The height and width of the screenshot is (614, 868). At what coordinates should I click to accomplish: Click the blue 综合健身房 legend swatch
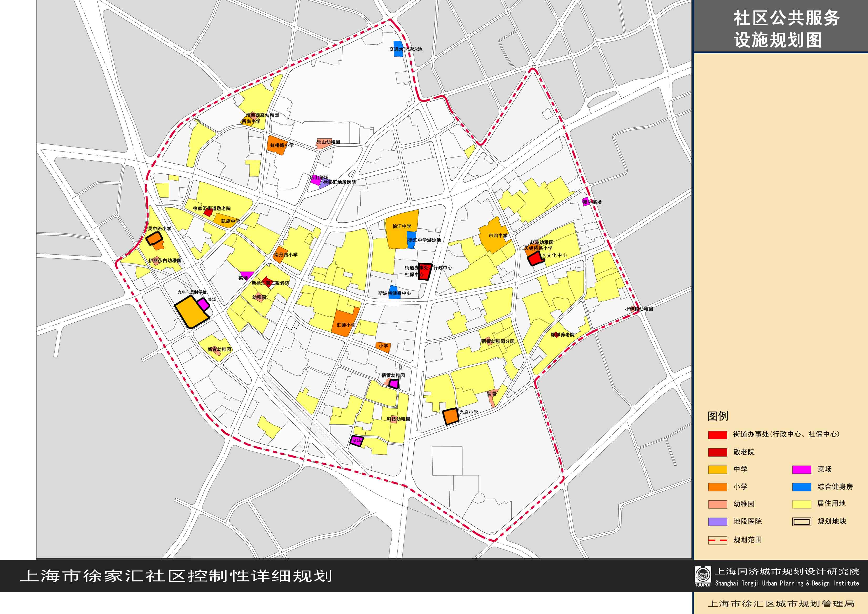(x=802, y=487)
